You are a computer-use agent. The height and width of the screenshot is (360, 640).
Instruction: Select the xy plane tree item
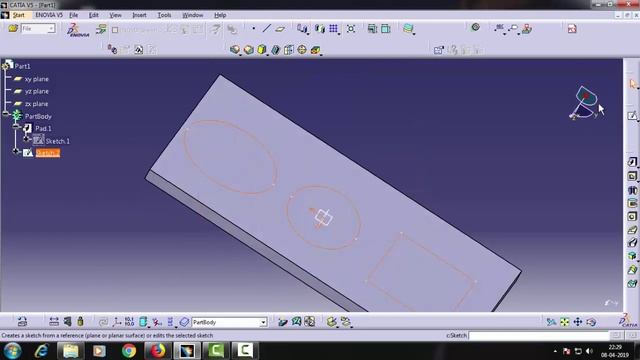point(36,79)
